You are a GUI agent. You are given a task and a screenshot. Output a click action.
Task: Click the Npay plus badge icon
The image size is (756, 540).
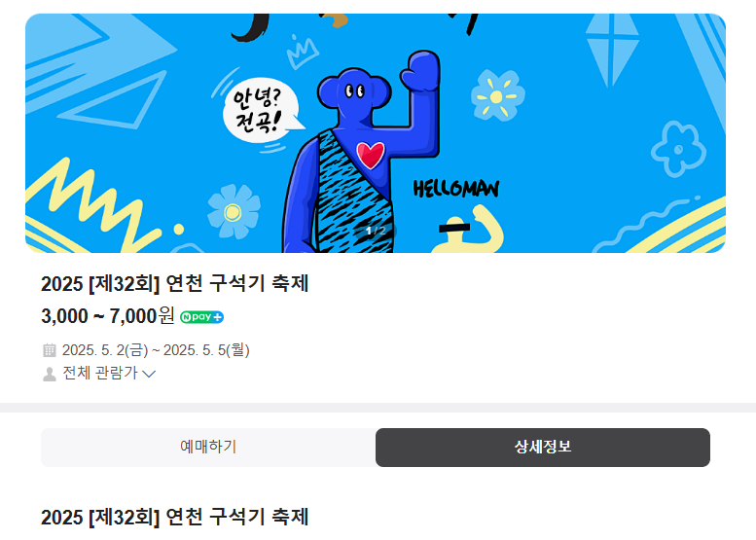[x=201, y=317]
